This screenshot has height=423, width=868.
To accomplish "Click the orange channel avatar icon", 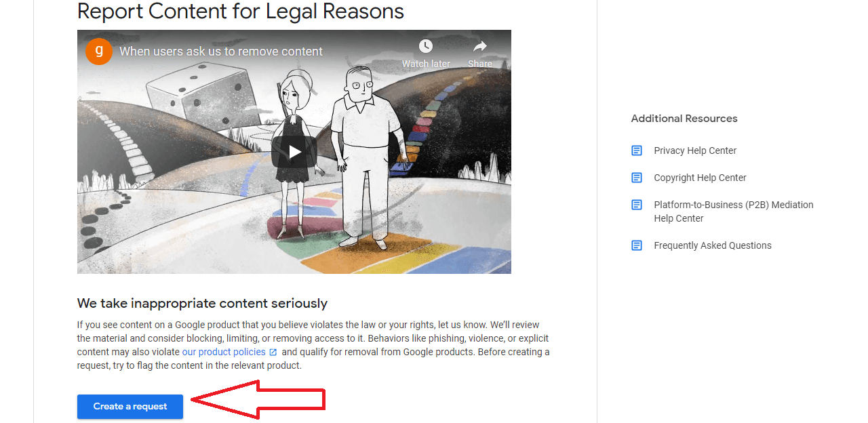I will (x=99, y=52).
